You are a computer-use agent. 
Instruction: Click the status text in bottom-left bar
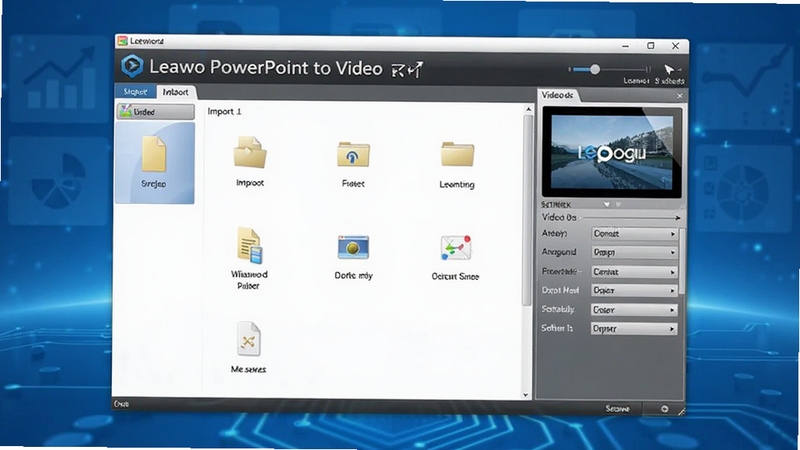[121, 404]
